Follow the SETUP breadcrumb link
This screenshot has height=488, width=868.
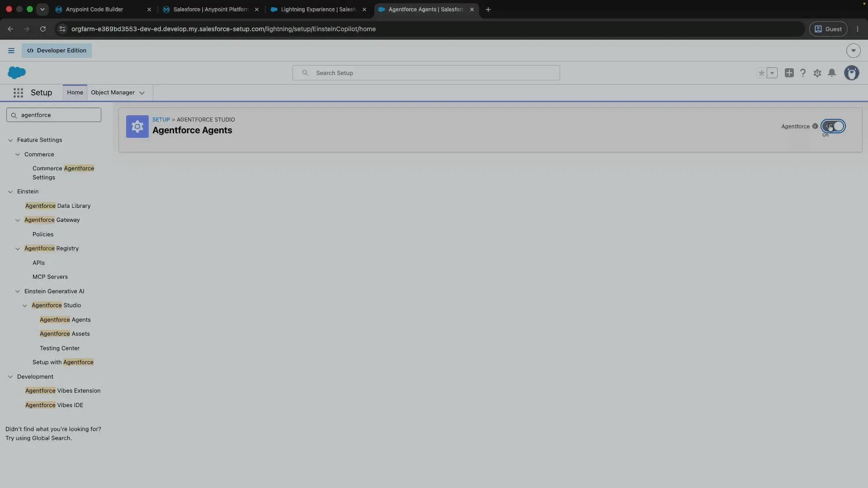tap(161, 120)
